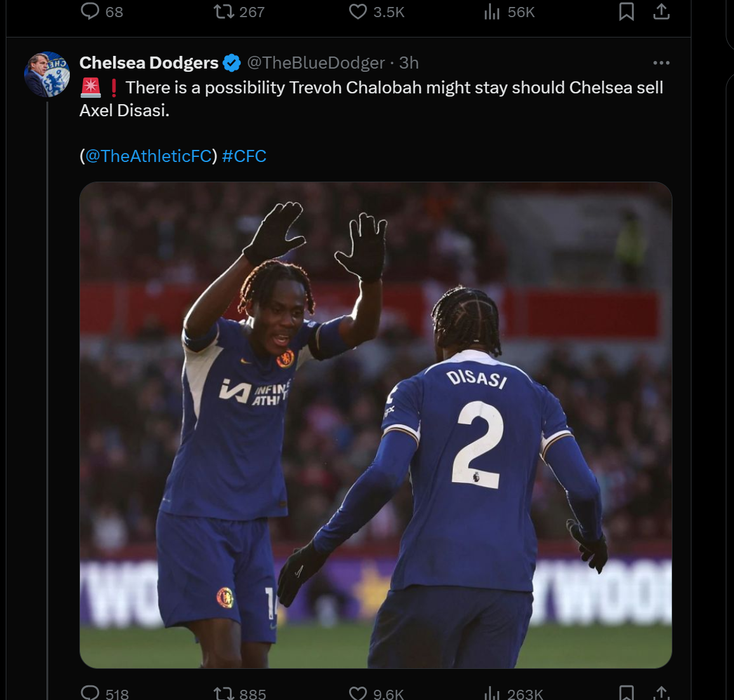The height and width of the screenshot is (700, 734).
Task: Open the more options ellipsis menu
Action: pyautogui.click(x=661, y=63)
